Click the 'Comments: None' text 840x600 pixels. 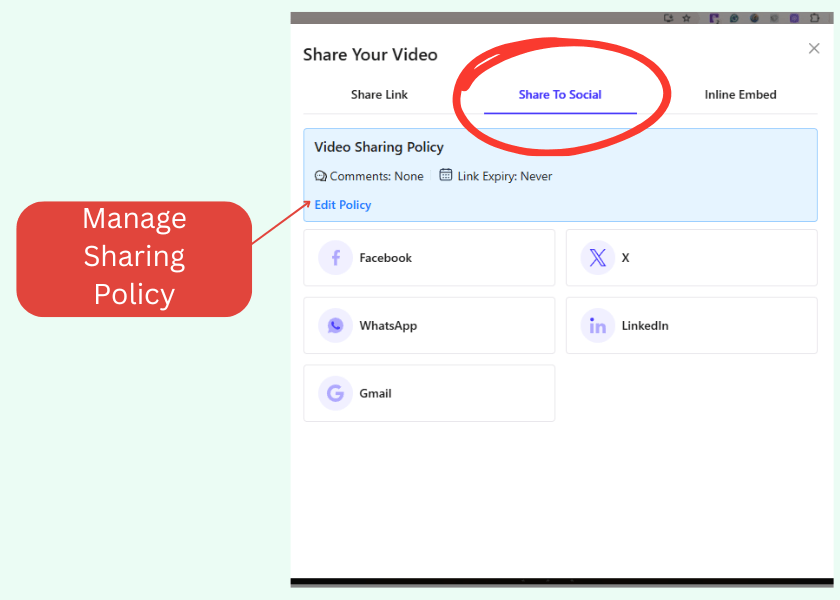[376, 176]
